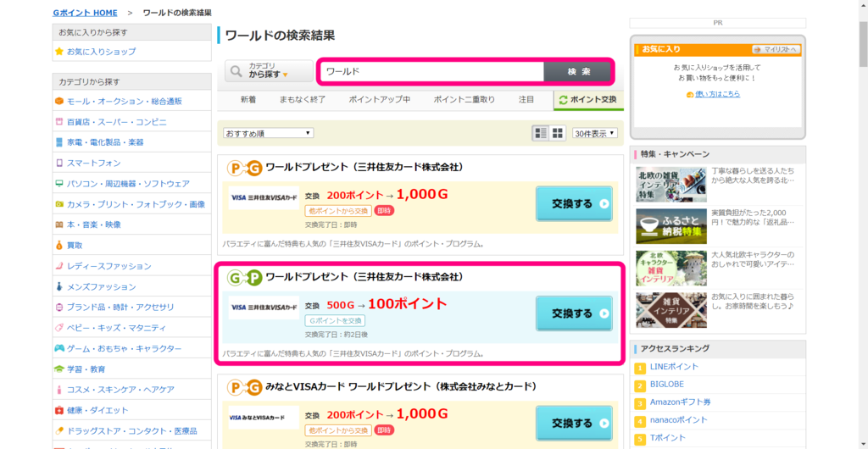The width and height of the screenshot is (868, 449).
Task: Open the おすすめ順 sort dropdown
Action: click(269, 133)
